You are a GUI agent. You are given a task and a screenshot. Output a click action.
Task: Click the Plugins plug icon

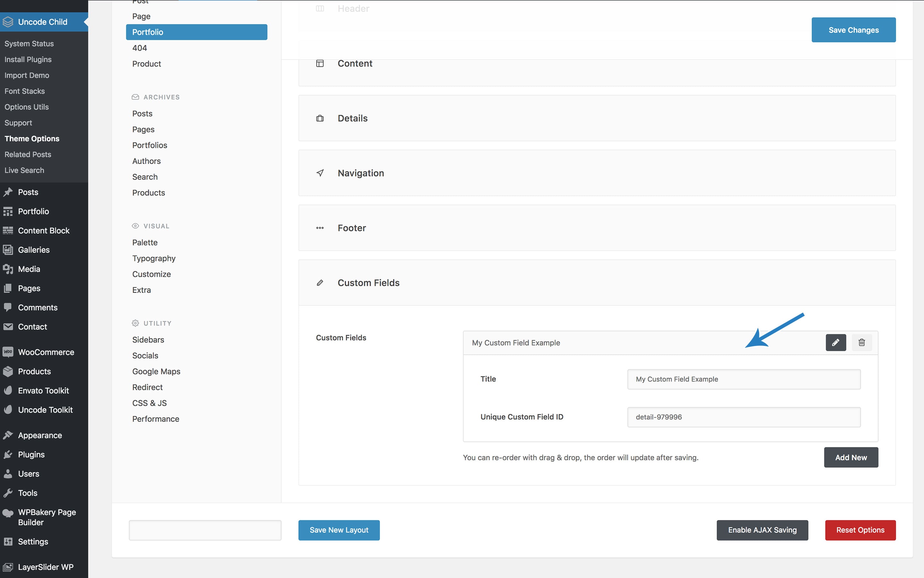click(8, 454)
